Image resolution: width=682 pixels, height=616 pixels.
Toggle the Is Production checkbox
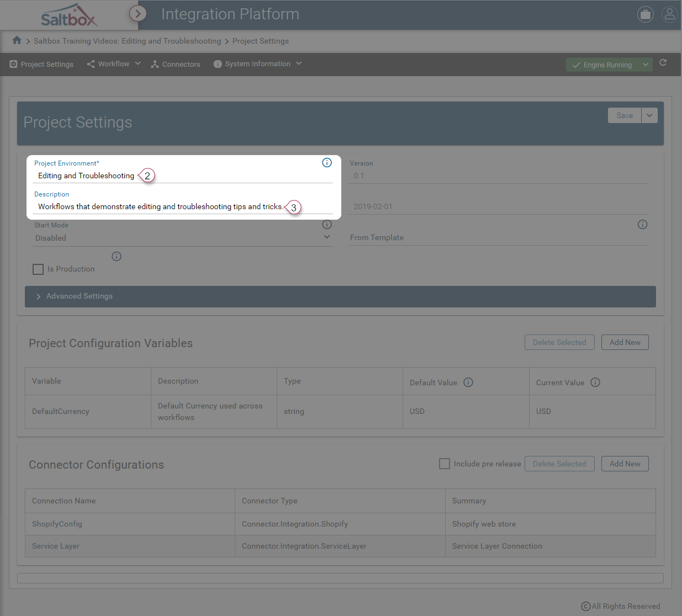point(38,269)
